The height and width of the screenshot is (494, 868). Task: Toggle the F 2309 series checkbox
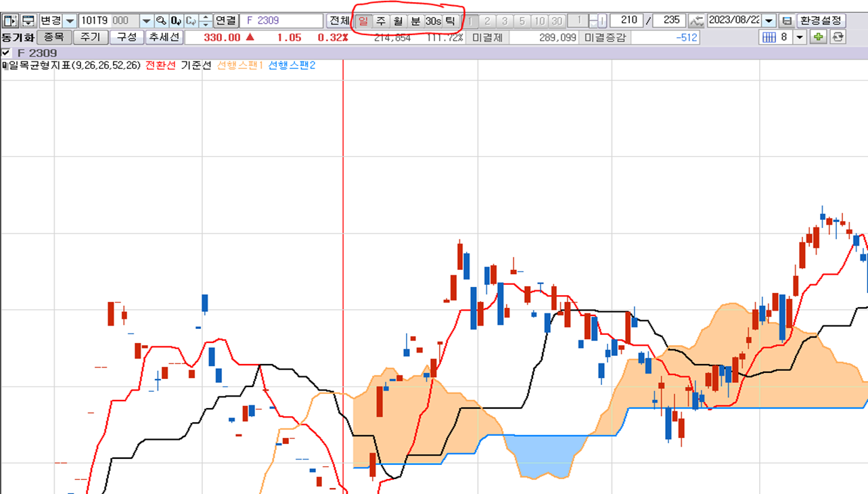tap(6, 53)
